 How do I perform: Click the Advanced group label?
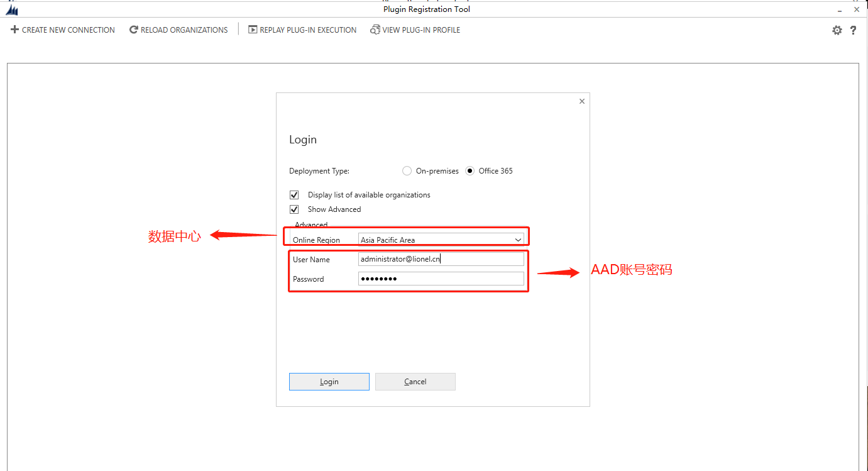pos(311,225)
